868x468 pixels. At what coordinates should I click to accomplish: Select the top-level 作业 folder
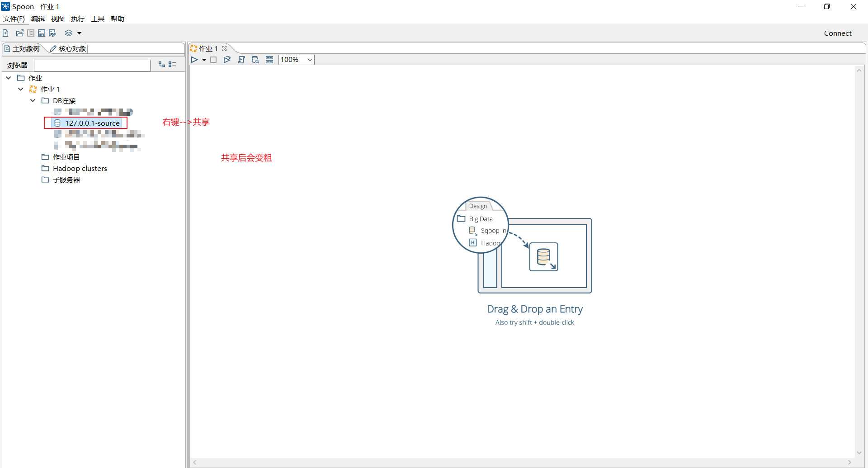[35, 78]
